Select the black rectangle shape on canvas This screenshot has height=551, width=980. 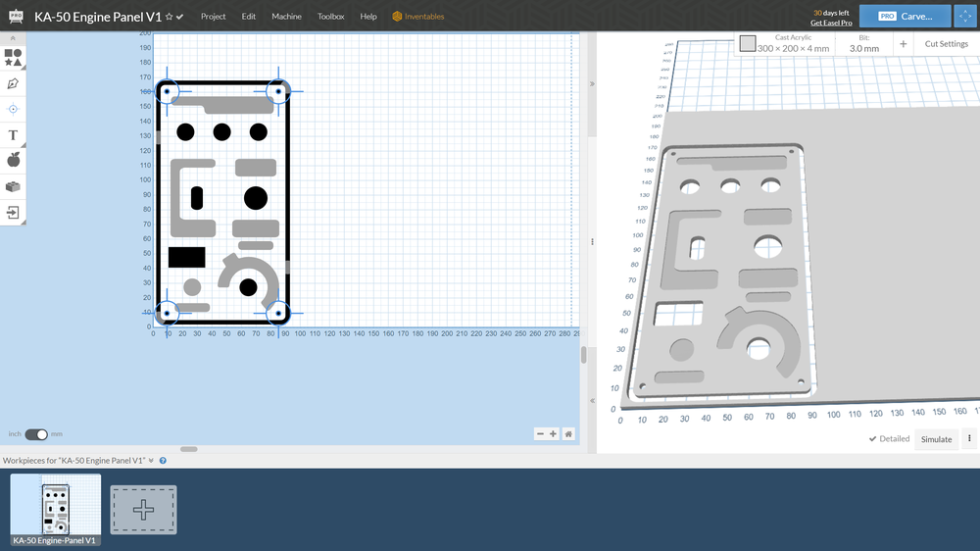pos(187,257)
